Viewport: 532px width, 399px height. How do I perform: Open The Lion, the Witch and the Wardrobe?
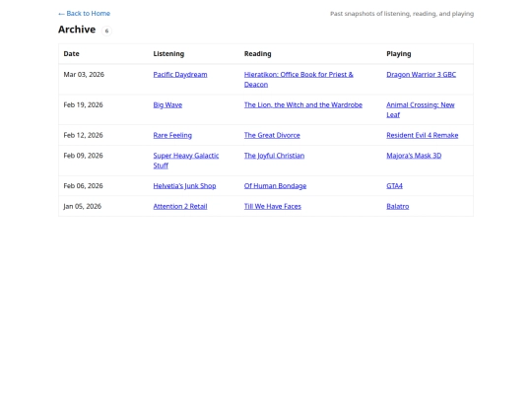tap(303, 105)
